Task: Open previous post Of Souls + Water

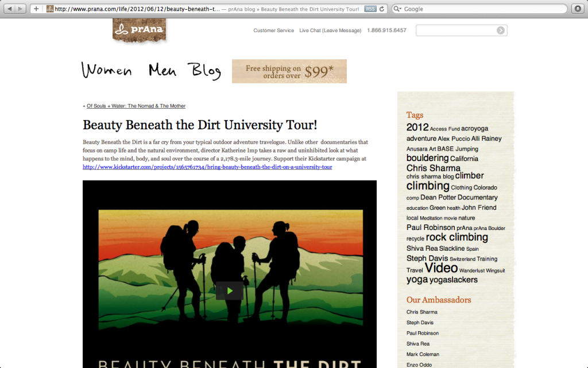Action: pos(136,106)
